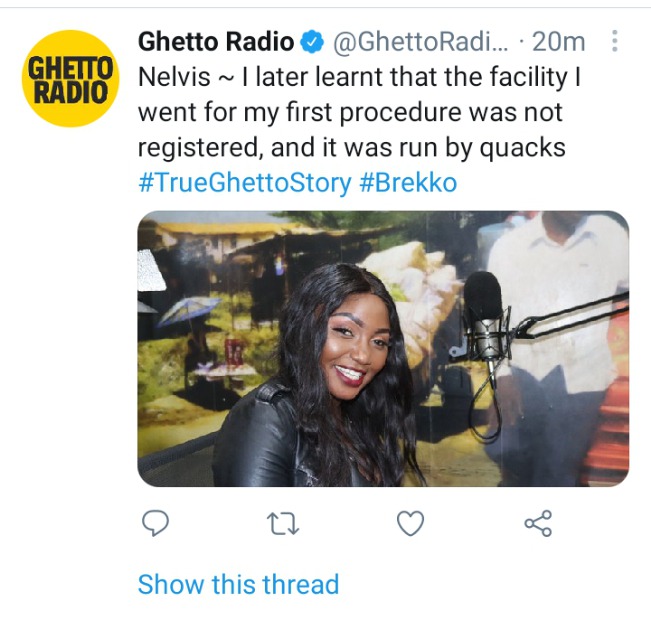
Task: Open the Ghetto Radio display name
Action: coord(216,42)
